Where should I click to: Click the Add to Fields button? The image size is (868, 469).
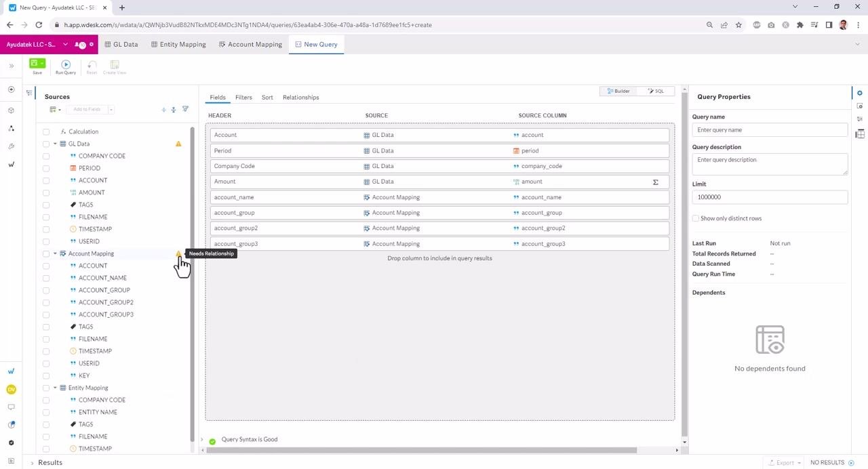pyautogui.click(x=87, y=109)
